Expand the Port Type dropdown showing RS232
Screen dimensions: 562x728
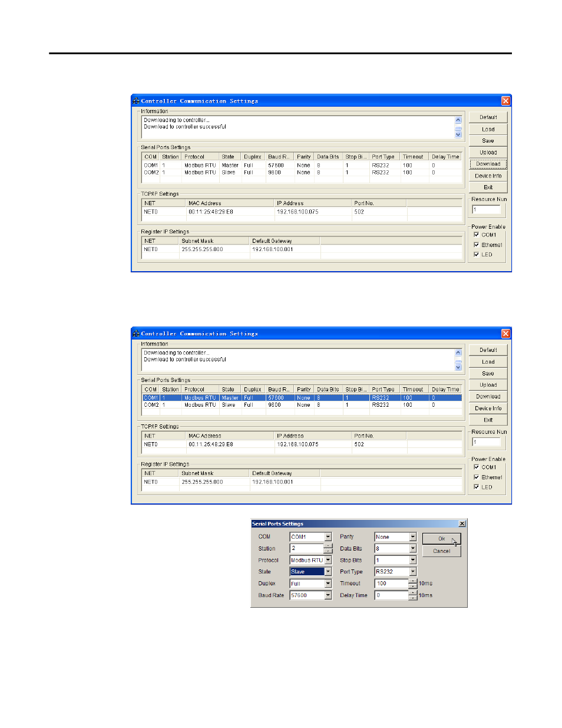pyautogui.click(x=413, y=572)
